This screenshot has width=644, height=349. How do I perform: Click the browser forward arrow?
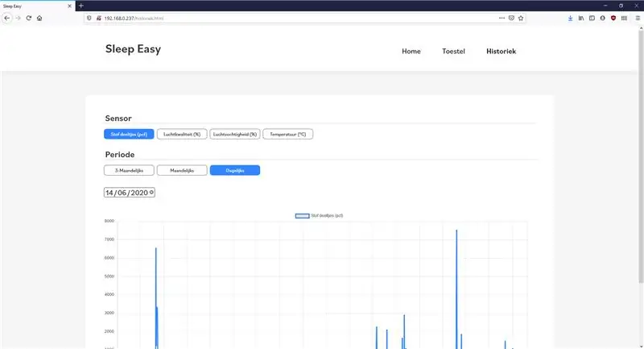coord(18,18)
